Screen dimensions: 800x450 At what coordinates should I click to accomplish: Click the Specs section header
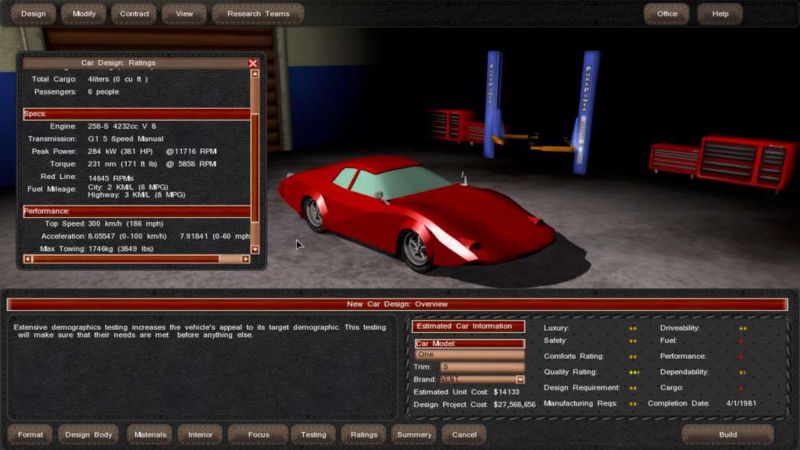pos(136,113)
